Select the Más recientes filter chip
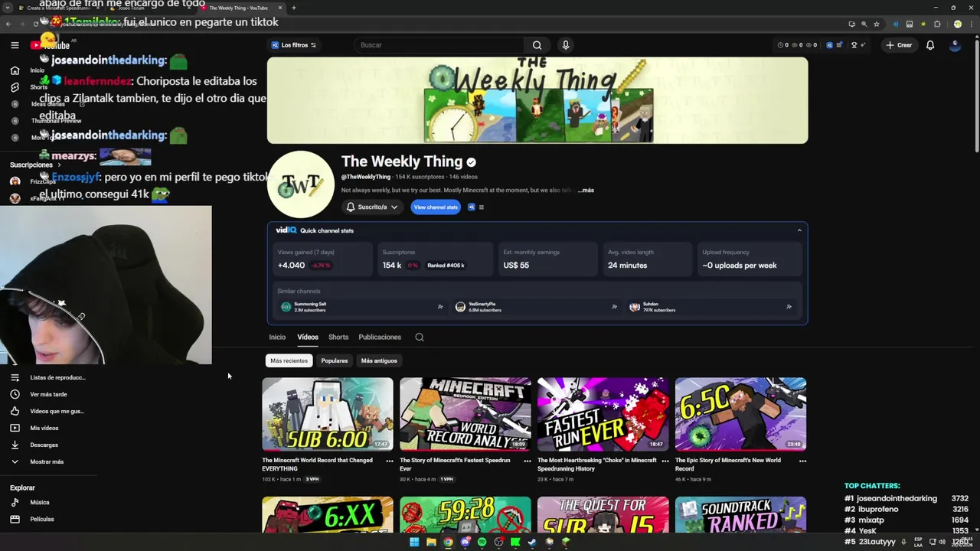The width and height of the screenshot is (980, 551). pyautogui.click(x=289, y=360)
